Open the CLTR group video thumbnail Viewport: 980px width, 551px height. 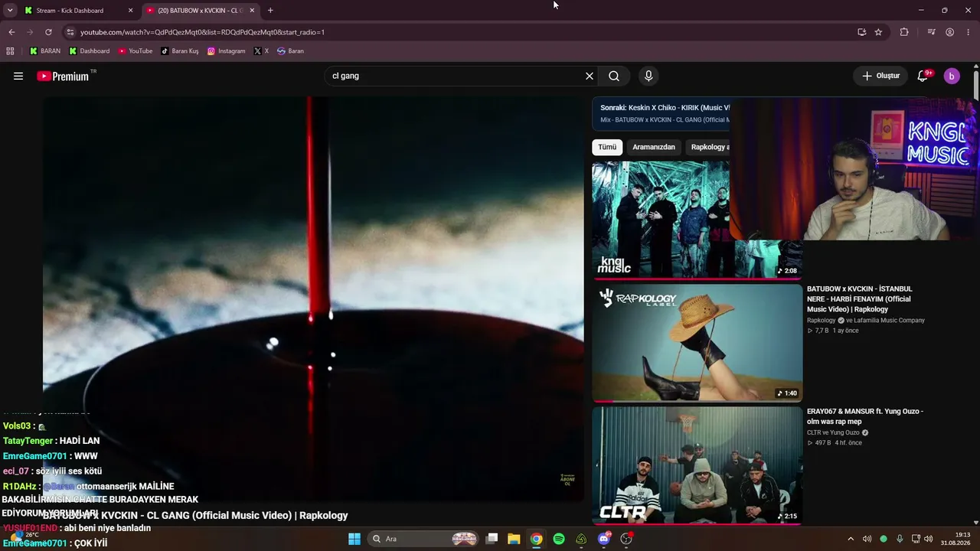(x=697, y=465)
